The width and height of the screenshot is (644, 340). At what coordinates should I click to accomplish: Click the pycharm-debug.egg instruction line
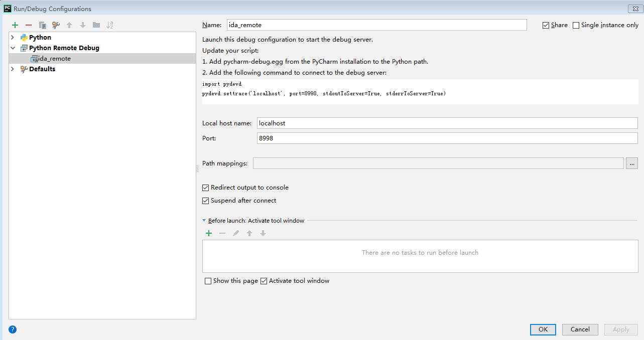pyautogui.click(x=315, y=62)
